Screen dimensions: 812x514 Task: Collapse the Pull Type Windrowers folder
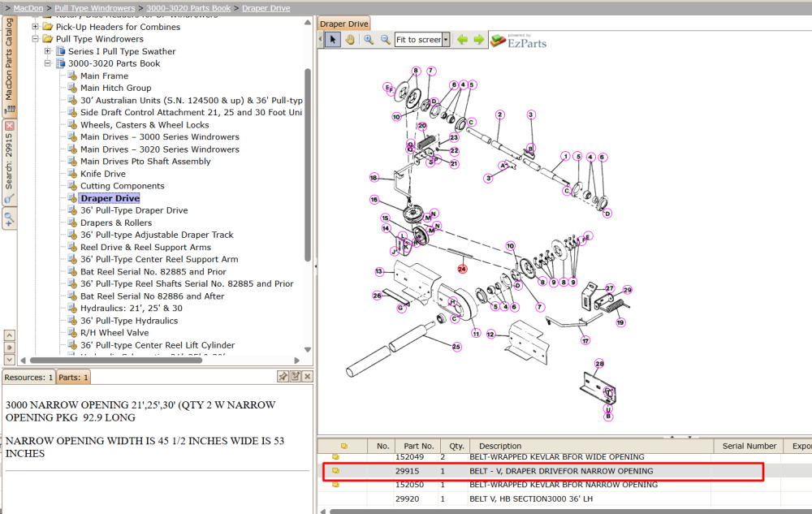click(35, 39)
